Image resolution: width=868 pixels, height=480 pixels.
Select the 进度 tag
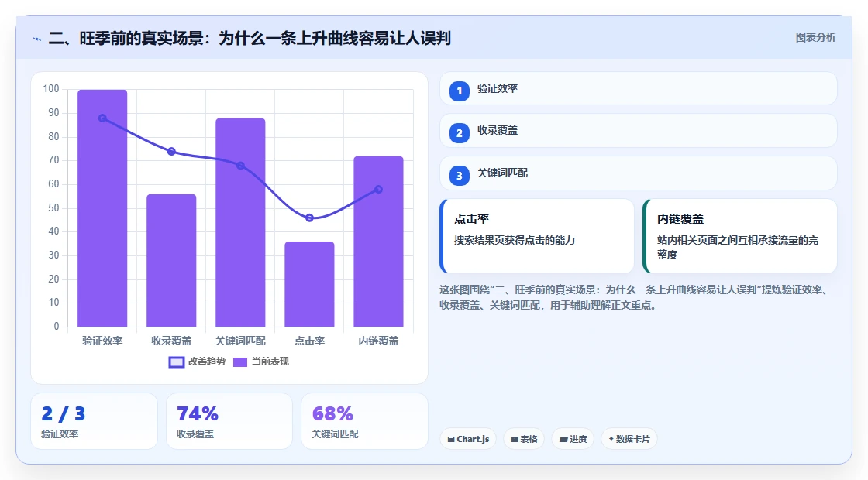(x=573, y=439)
